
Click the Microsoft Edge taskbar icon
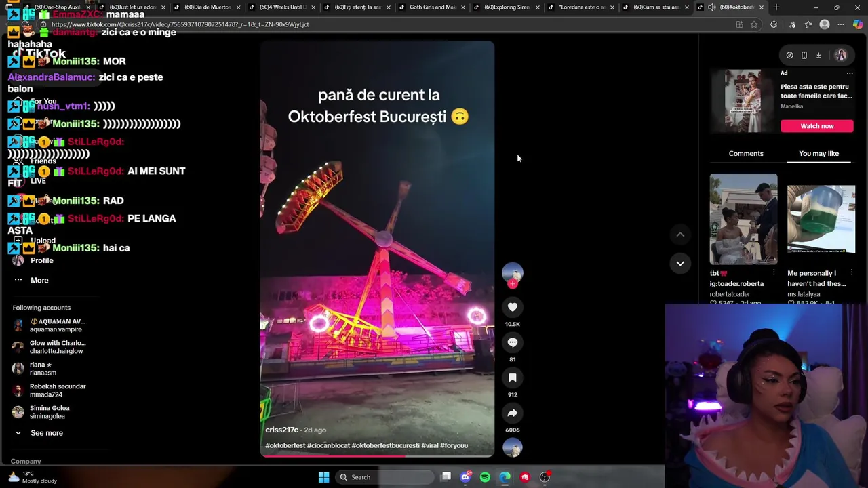pyautogui.click(x=505, y=477)
